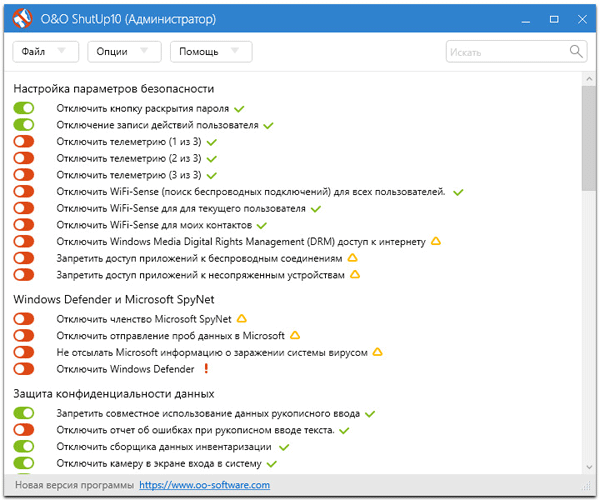Open the 'Помощь' dropdown arrow

tap(235, 50)
